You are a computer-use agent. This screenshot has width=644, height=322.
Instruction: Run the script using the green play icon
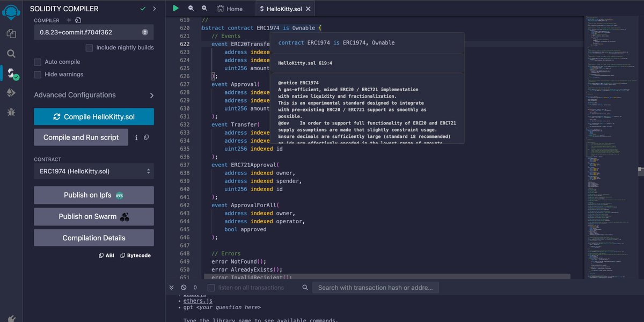pos(175,8)
